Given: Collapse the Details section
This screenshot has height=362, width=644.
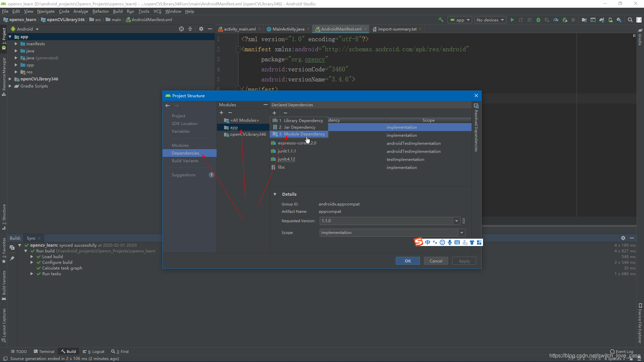Looking at the screenshot, I should [275, 194].
